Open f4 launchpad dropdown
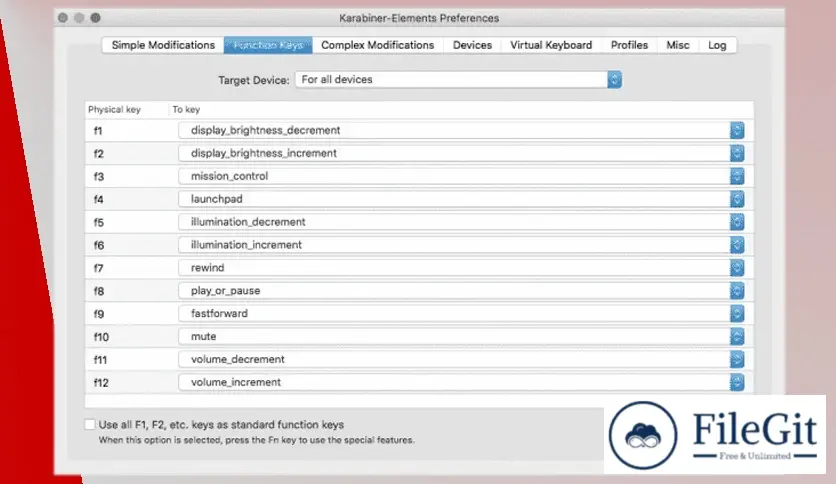Screen dimensions: 836x484 [461, 199]
